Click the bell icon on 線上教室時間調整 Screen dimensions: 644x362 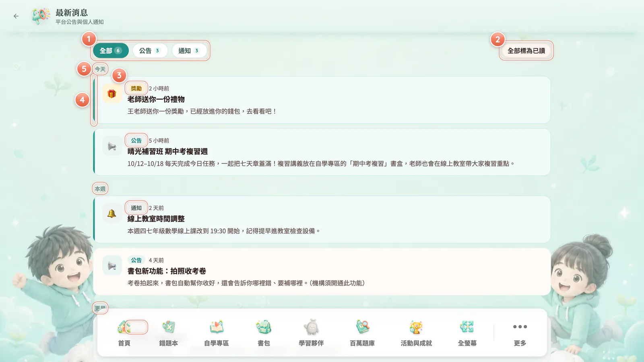112,214
